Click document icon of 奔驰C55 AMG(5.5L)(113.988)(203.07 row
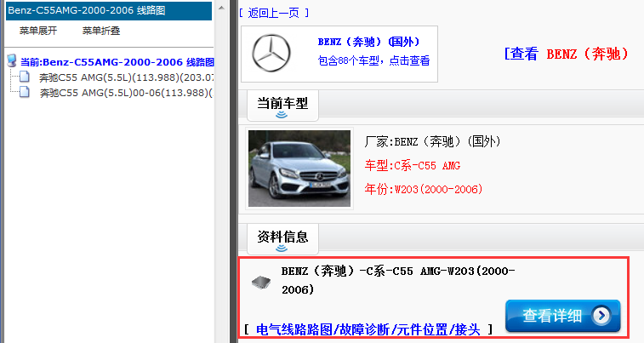Viewport: 644px width, 343px height. [x=25, y=77]
